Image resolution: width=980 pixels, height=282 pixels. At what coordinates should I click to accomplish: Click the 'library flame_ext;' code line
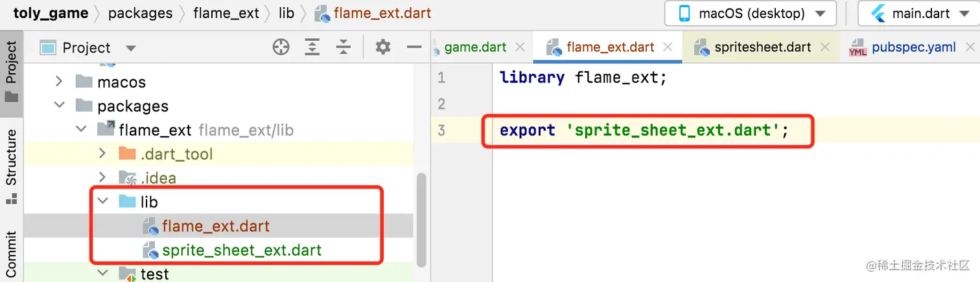(x=583, y=78)
